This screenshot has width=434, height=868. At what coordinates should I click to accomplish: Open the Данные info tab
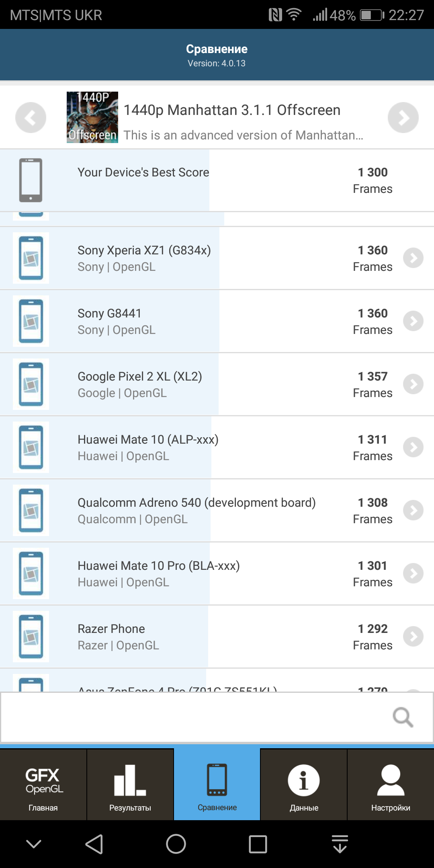304,784
